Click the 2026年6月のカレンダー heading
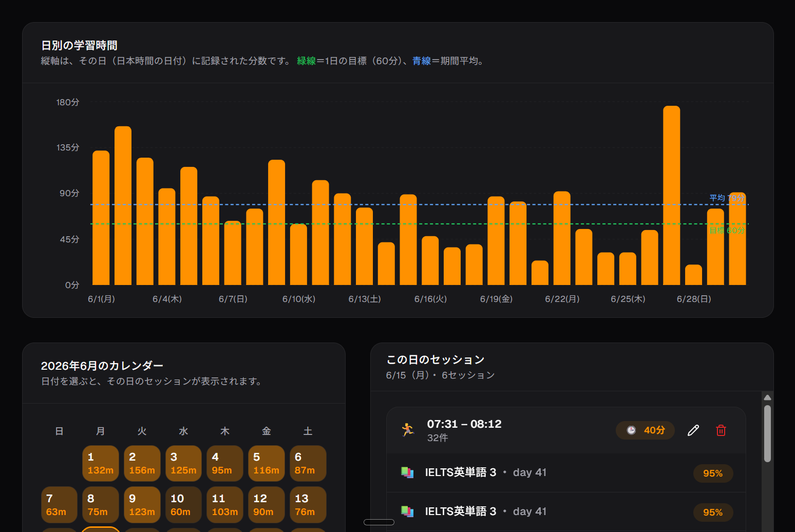 (x=102, y=366)
